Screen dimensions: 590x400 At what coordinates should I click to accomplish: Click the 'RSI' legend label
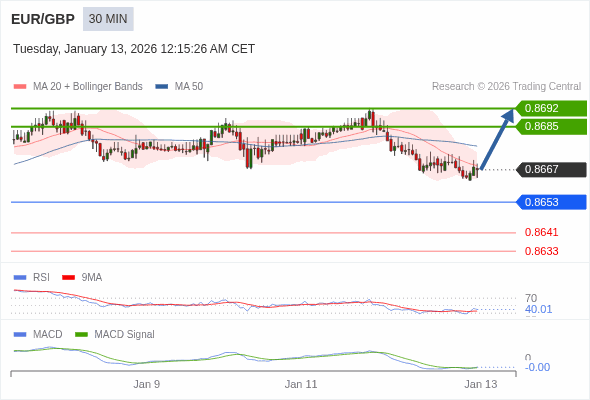[x=41, y=278]
